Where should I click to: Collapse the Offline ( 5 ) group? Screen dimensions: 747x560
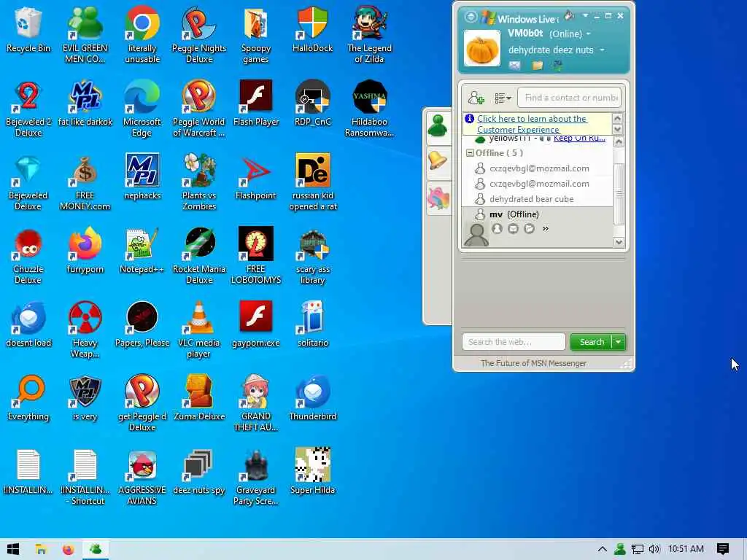pos(470,153)
